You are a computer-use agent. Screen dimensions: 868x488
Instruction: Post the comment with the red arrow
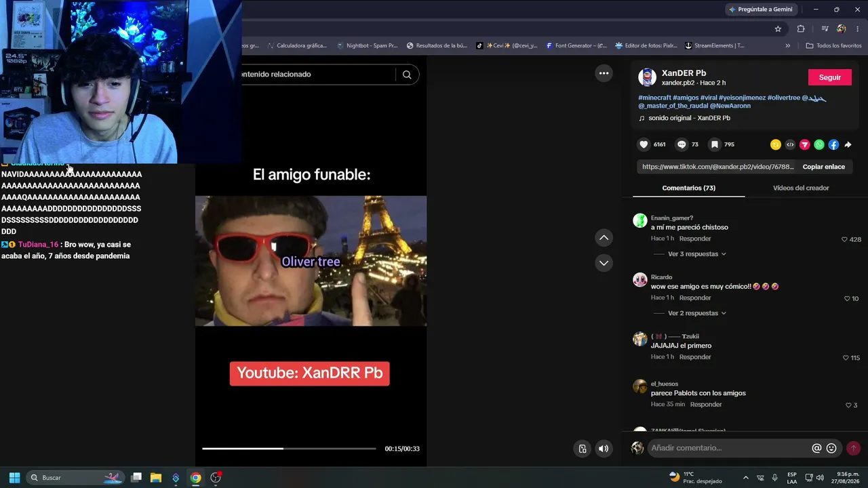click(853, 448)
